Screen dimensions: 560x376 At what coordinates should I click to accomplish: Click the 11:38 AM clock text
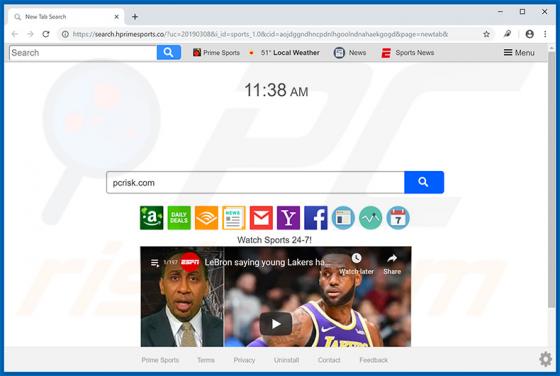276,90
